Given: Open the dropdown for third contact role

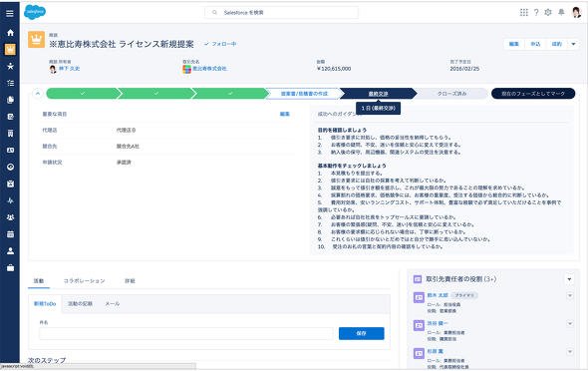Looking at the screenshot, I should coord(570,351).
